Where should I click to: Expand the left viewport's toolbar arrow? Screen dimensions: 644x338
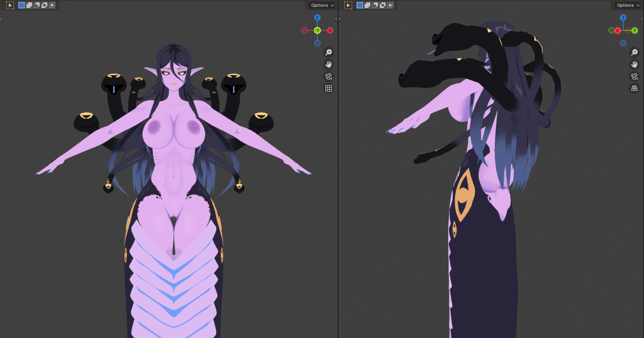pyautogui.click(x=2, y=19)
